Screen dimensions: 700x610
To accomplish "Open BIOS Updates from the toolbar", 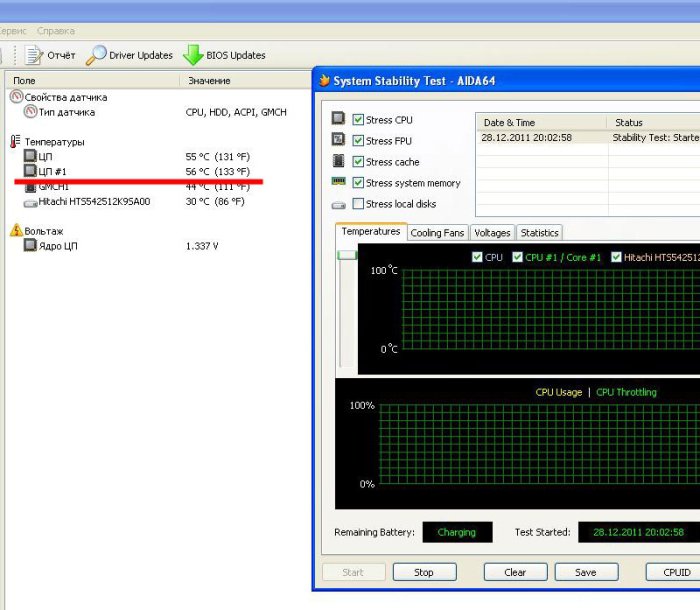I will (x=225, y=55).
